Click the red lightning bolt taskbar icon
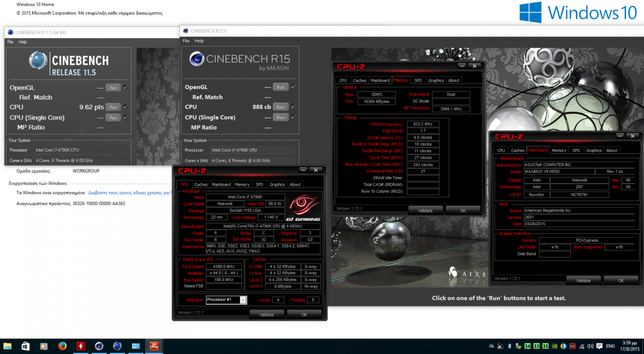Screen dimensions: 644x354 pos(80,346)
